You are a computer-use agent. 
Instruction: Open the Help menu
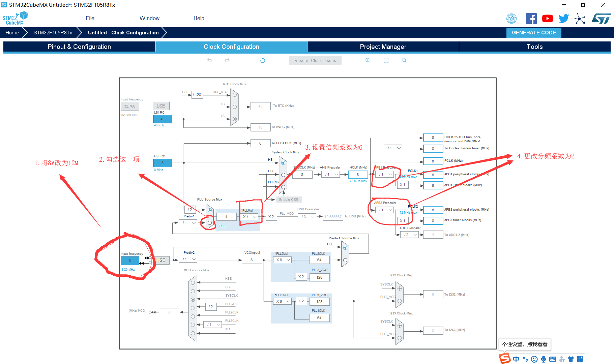point(199,18)
